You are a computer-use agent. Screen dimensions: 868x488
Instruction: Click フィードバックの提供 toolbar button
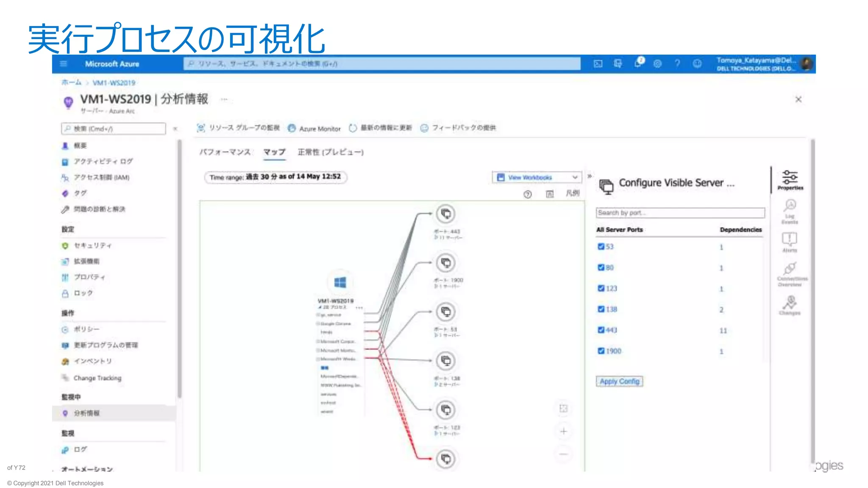point(458,128)
